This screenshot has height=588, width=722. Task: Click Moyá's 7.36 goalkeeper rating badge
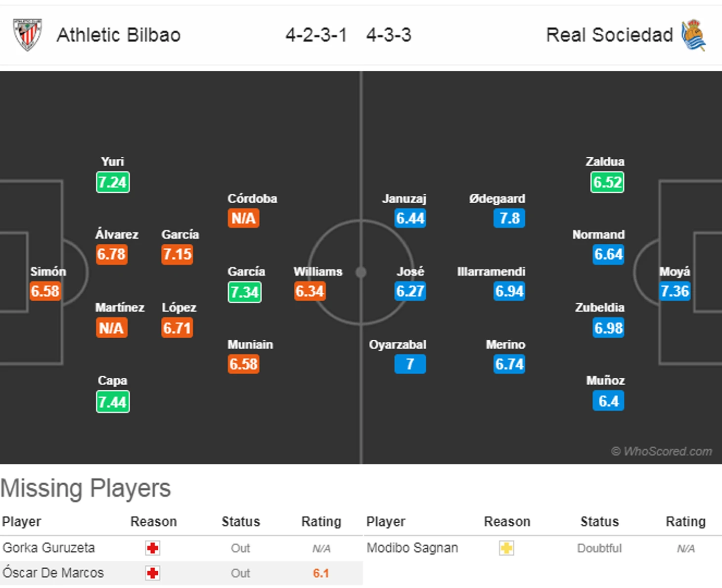point(675,291)
